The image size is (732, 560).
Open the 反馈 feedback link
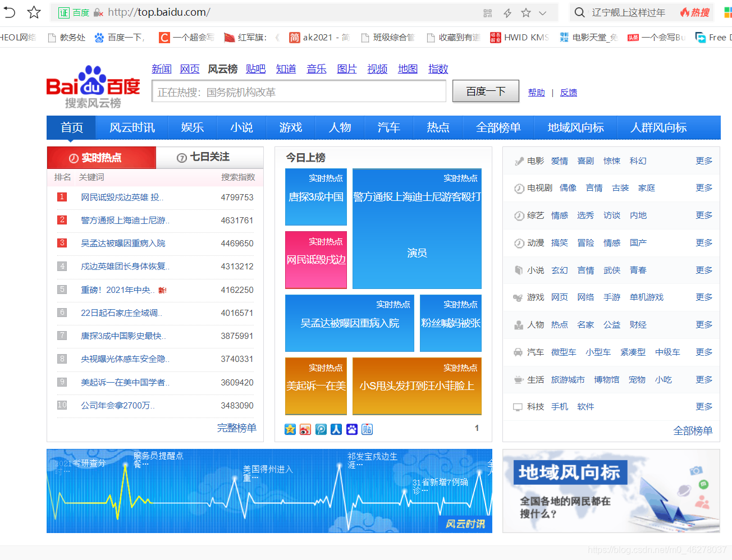click(568, 93)
